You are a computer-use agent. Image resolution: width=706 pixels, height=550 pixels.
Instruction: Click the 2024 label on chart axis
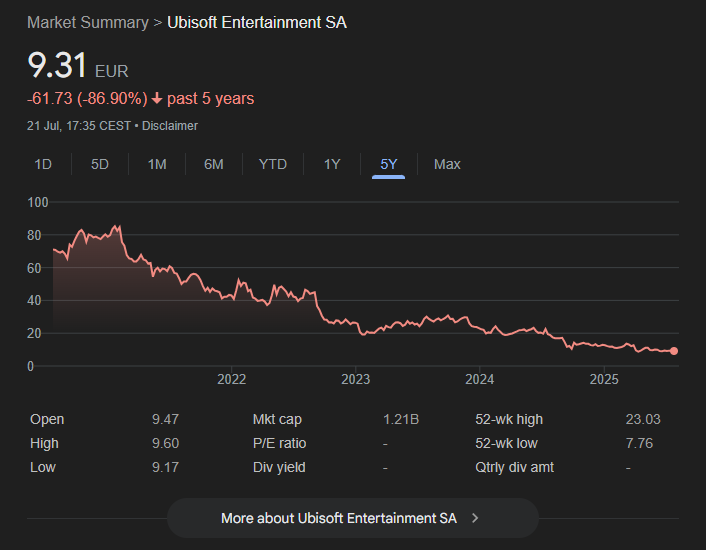(480, 379)
